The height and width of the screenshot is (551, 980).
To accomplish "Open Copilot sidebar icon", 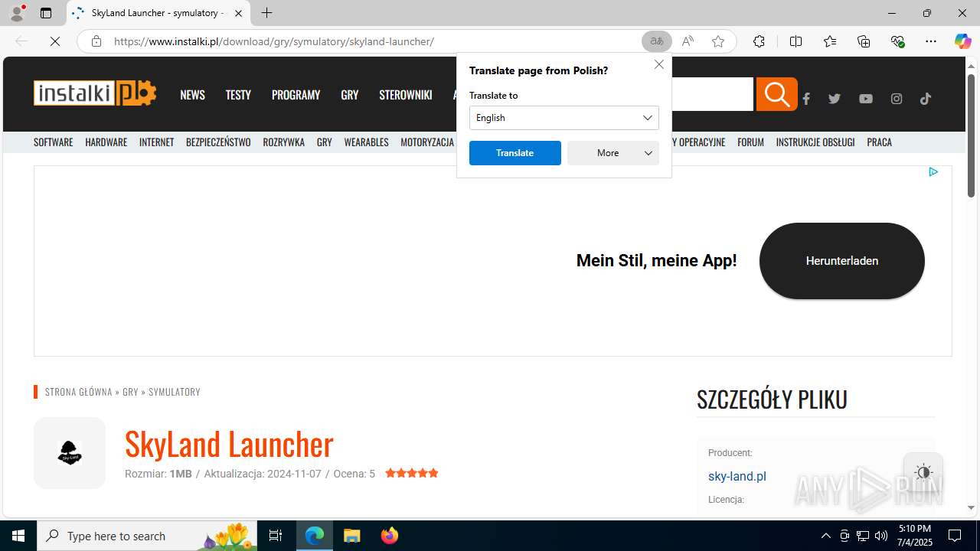I will coord(962,41).
